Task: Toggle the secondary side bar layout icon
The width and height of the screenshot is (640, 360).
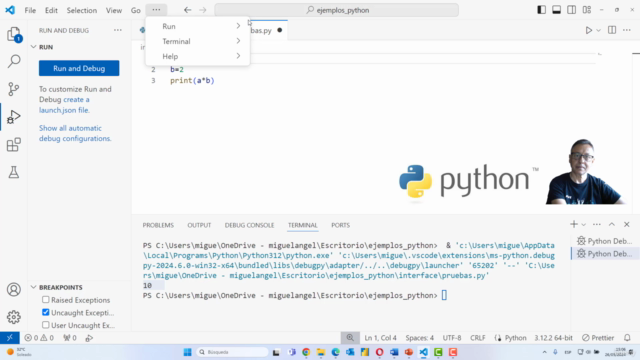Action: pos(571,10)
